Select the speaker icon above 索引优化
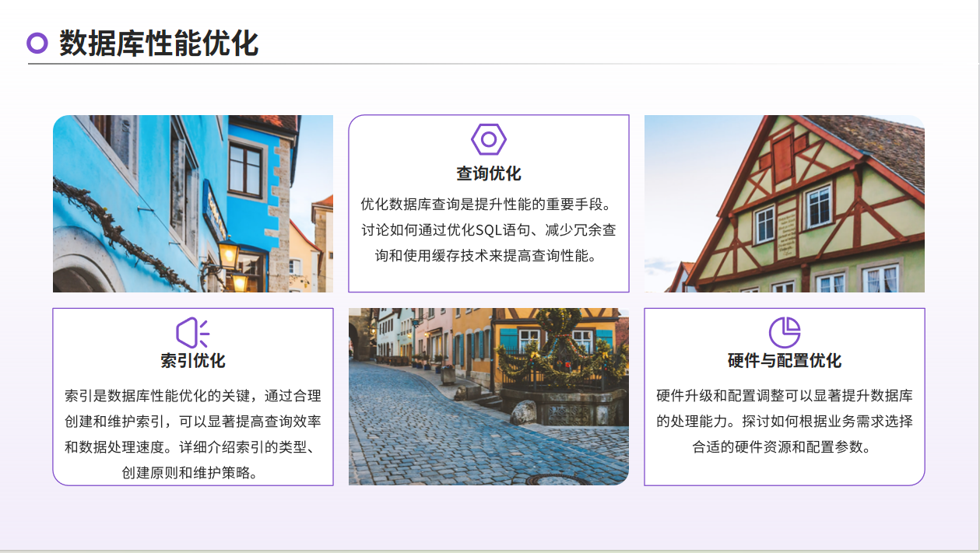 pos(192,333)
